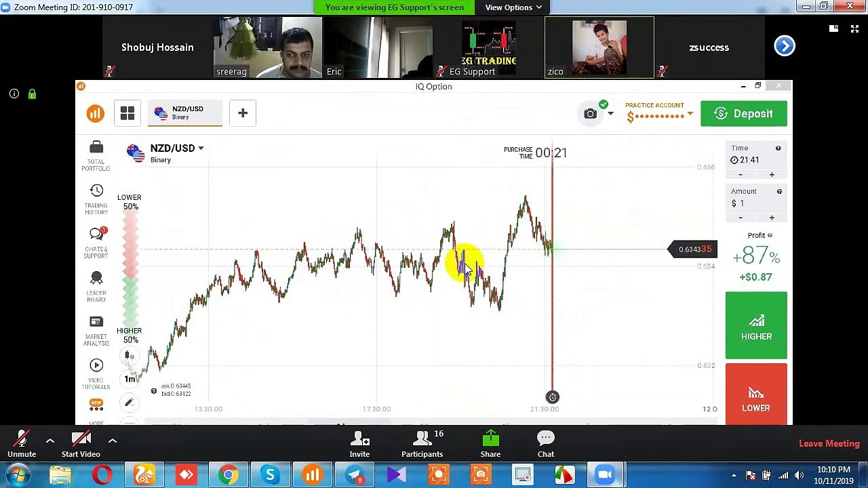Open the More menu with NEW badge
This screenshot has height=488, width=868.
click(96, 410)
